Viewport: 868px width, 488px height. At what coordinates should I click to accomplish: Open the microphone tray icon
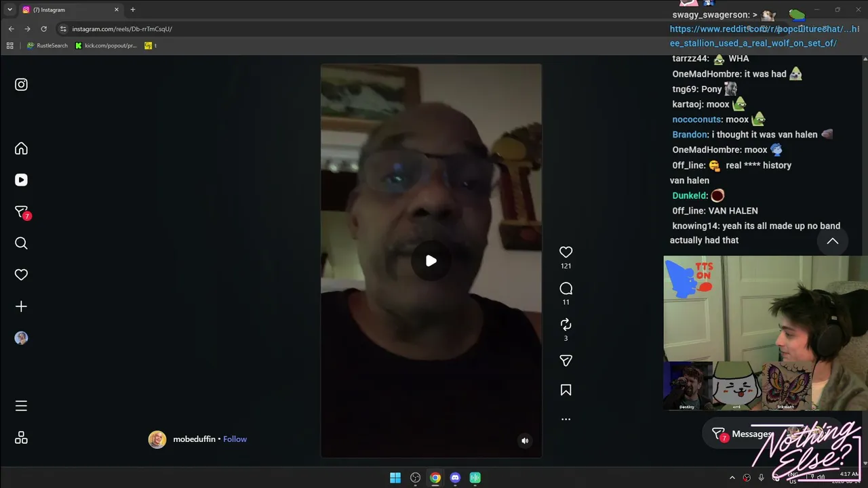761,478
